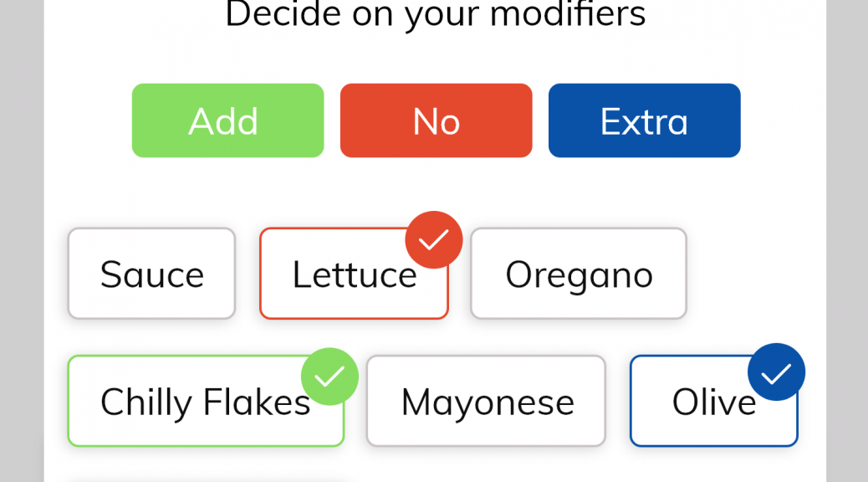
Task: Deselect the Chilly Flakes chip
Action: pyautogui.click(x=206, y=401)
